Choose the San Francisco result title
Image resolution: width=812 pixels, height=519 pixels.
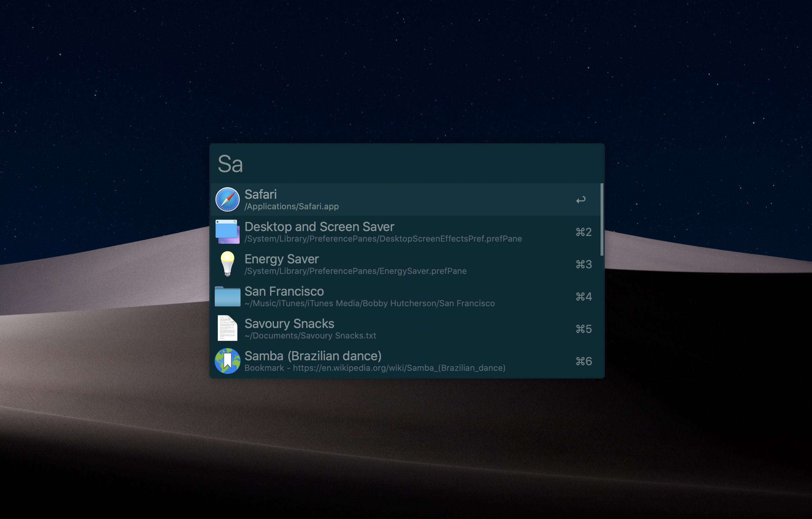[x=284, y=291]
